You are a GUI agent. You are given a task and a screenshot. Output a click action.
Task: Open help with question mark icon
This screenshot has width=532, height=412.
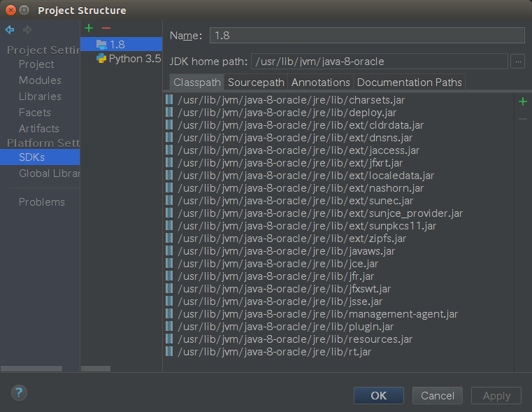tap(19, 393)
